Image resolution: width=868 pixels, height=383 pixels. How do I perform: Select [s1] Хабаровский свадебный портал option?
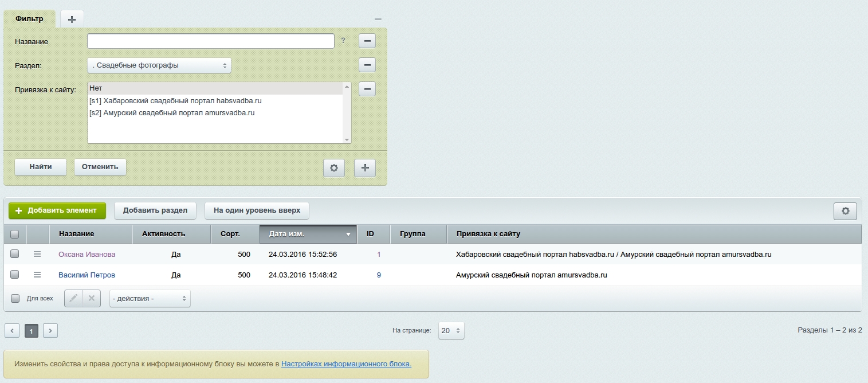pos(215,101)
